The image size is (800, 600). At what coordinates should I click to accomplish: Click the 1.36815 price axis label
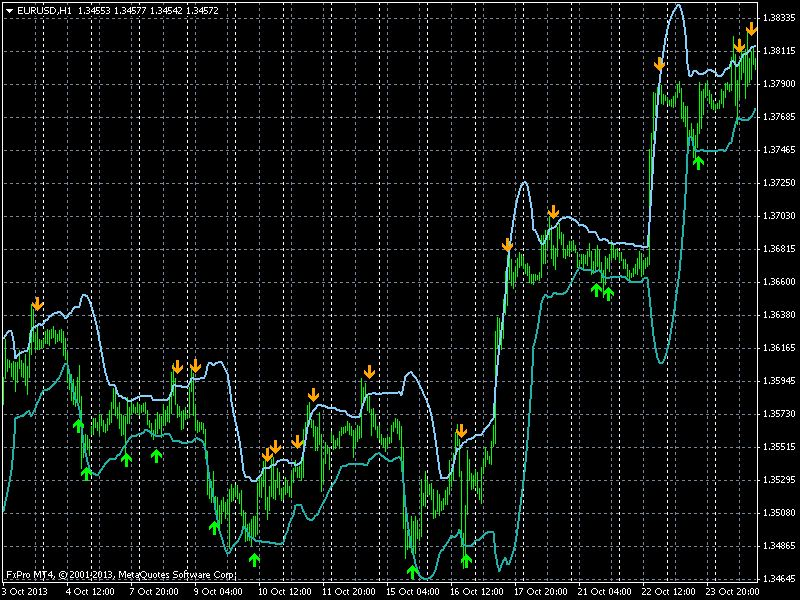point(779,249)
